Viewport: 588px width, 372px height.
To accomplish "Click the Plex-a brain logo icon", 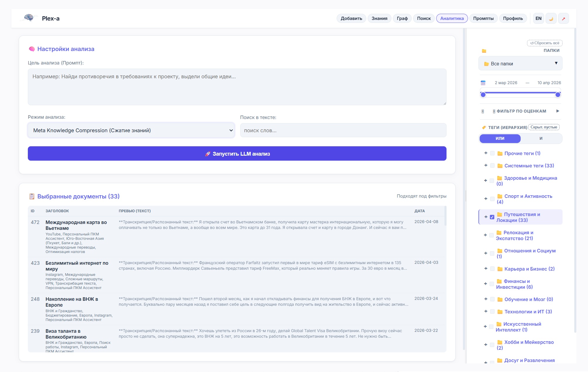I will click(29, 18).
